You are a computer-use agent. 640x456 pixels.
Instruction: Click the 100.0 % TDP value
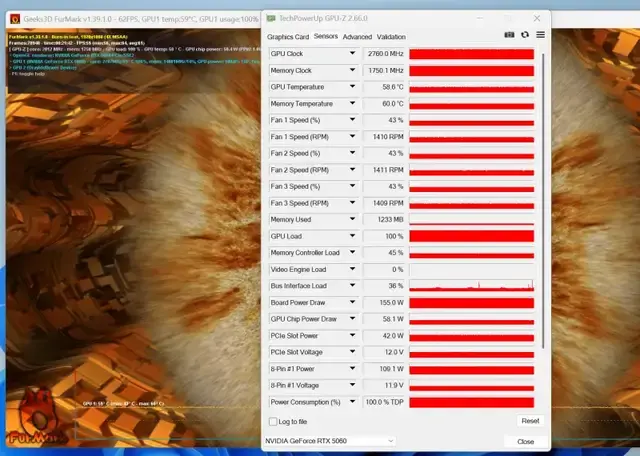(384, 402)
